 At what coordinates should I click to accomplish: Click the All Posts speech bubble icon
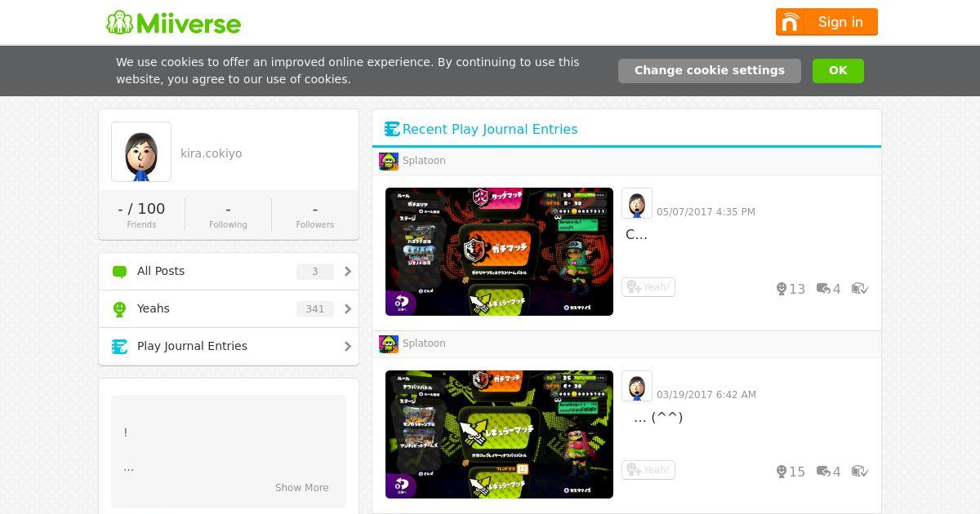point(119,272)
